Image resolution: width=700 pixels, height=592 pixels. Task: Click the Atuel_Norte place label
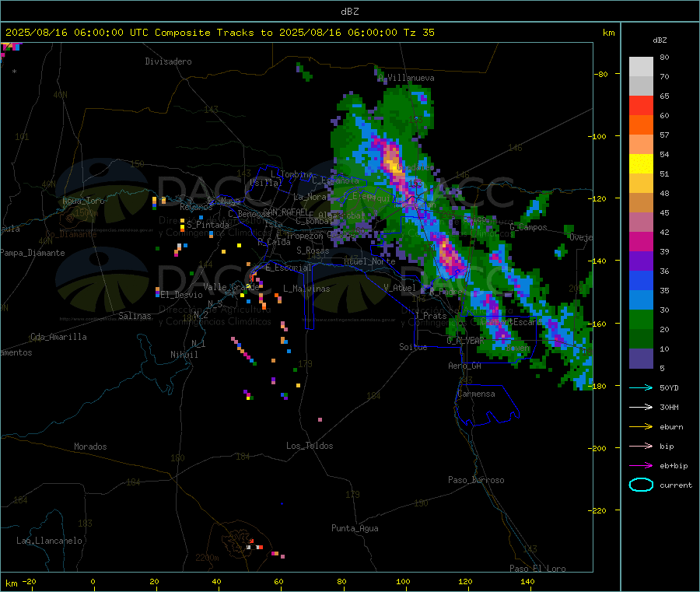[369, 261]
